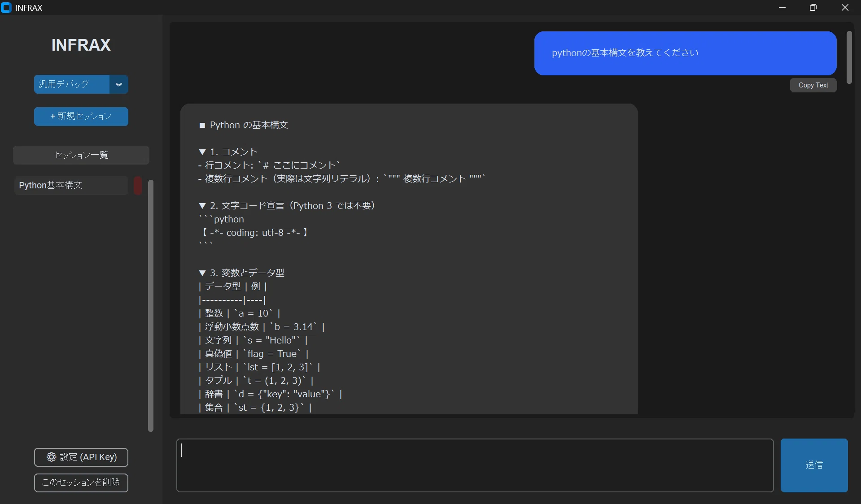
Task: Minimize the INFRAX window
Action: coord(782,8)
